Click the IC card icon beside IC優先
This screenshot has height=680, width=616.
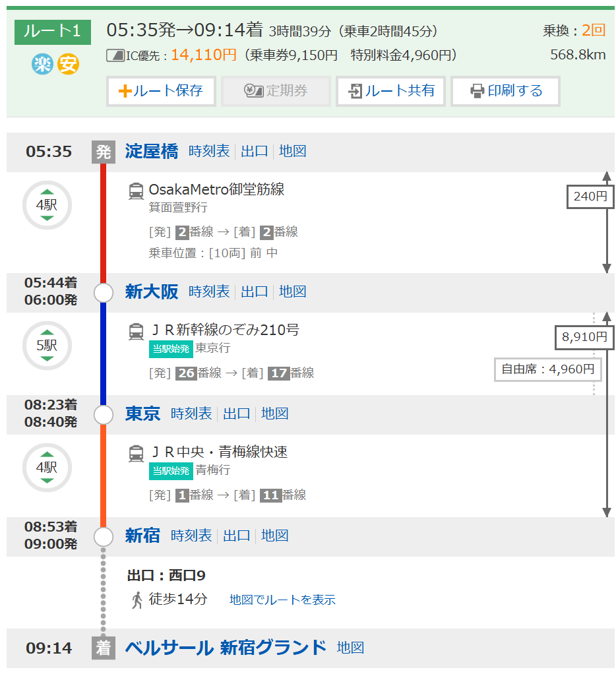tap(115, 55)
